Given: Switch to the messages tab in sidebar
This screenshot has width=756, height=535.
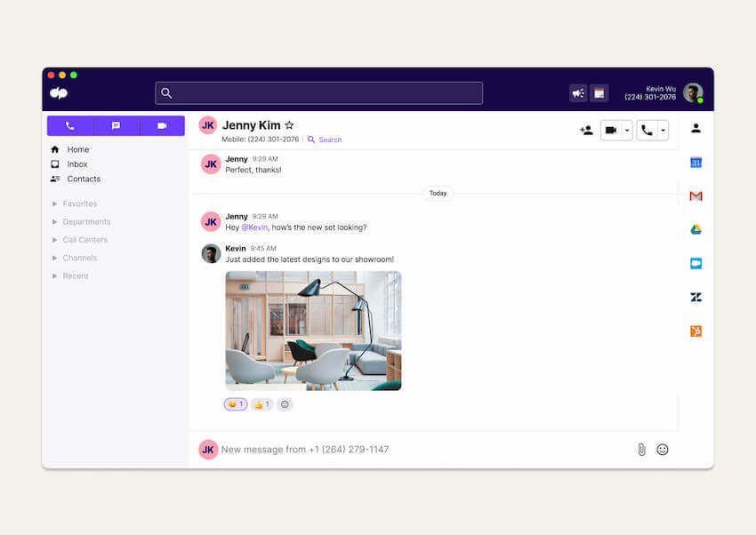Looking at the screenshot, I should 116,125.
